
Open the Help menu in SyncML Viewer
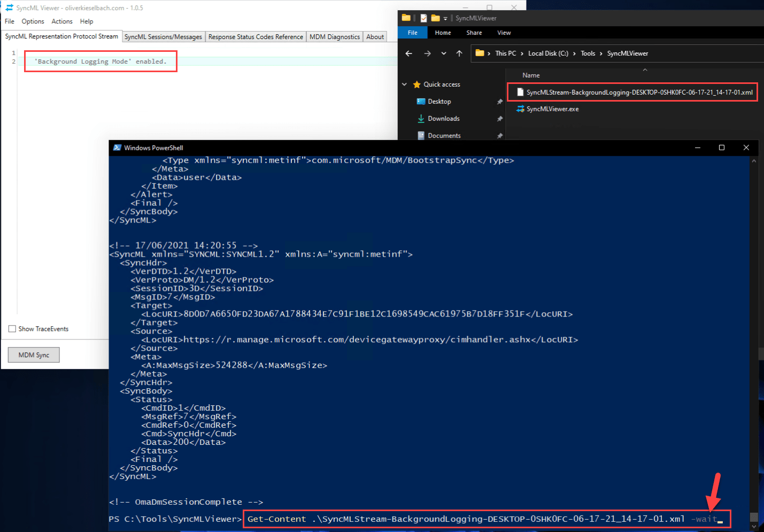click(x=87, y=21)
